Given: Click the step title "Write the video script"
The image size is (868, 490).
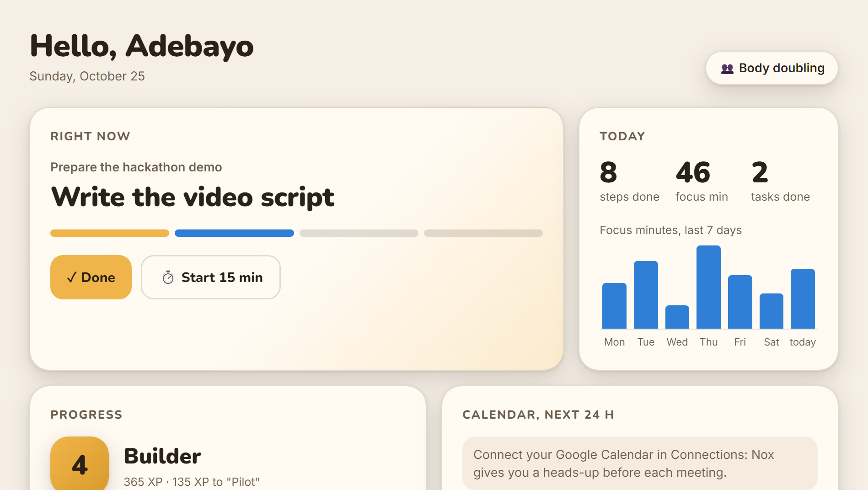Looking at the screenshot, I should tap(193, 197).
